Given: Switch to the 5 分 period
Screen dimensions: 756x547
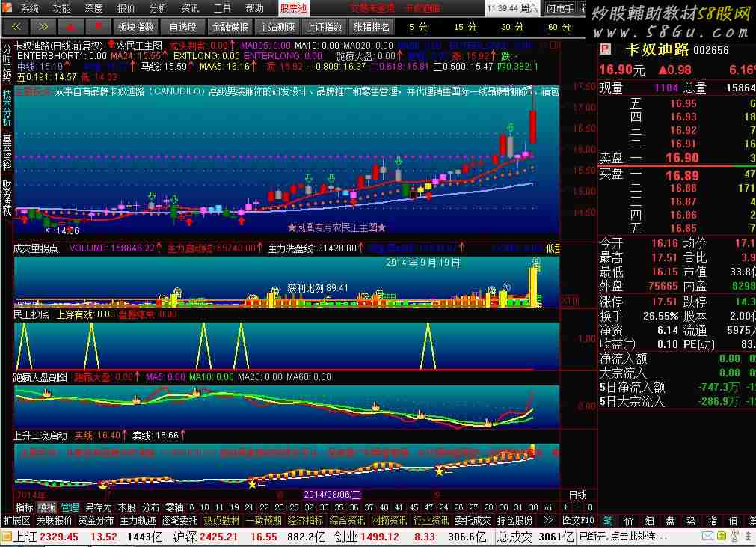Looking at the screenshot, I should (x=419, y=27).
